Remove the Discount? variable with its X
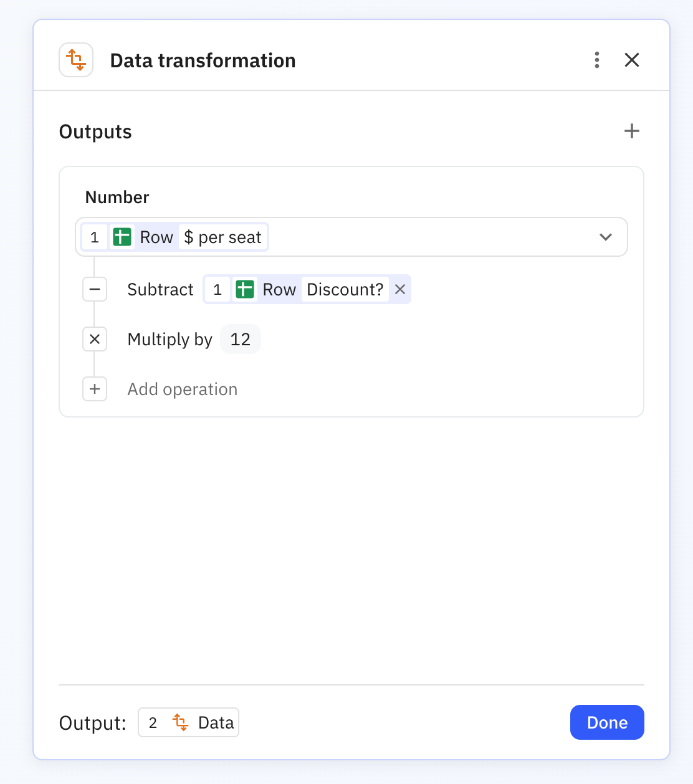Image resolution: width=693 pixels, height=784 pixels. 400,289
